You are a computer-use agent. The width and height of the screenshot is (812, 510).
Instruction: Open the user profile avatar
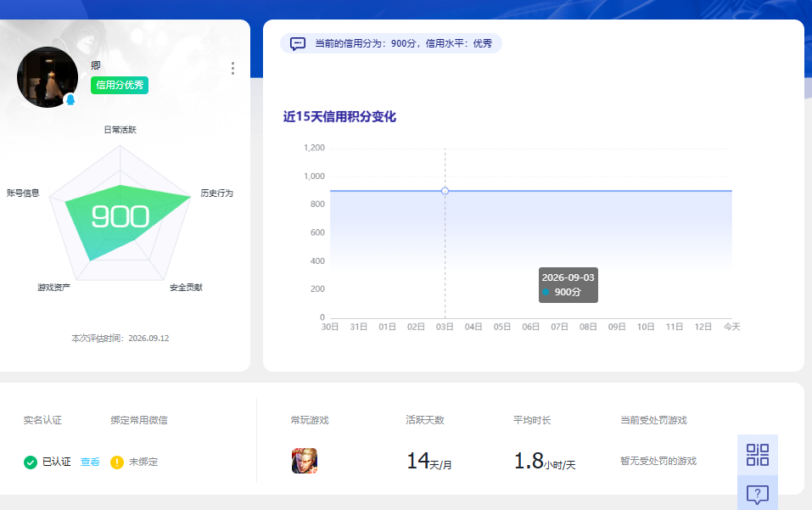pyautogui.click(x=48, y=77)
